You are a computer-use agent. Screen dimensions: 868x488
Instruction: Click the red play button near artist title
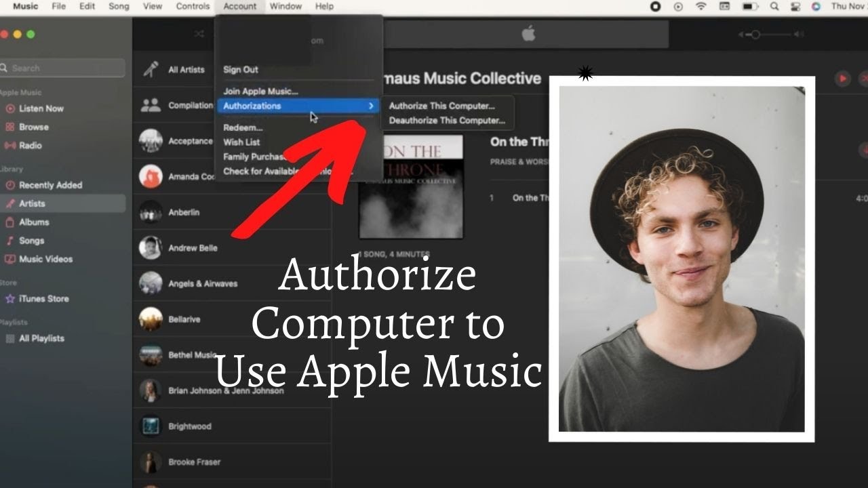pyautogui.click(x=842, y=79)
